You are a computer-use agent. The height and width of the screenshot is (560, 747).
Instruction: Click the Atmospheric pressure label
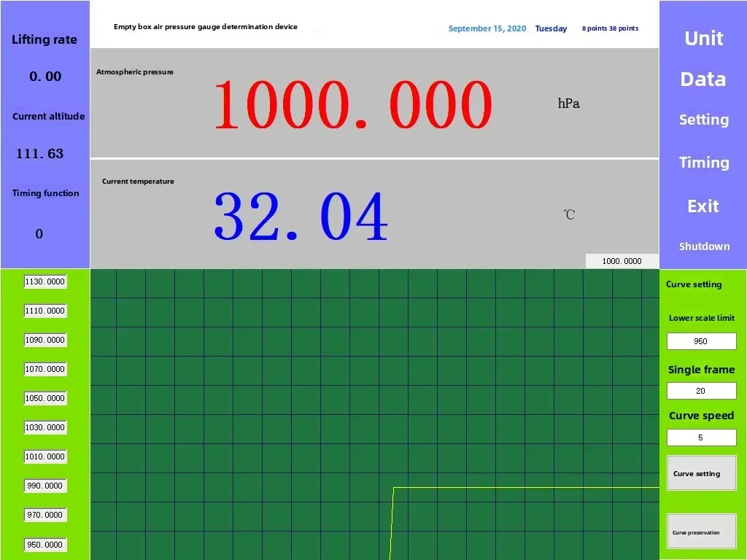[135, 72]
